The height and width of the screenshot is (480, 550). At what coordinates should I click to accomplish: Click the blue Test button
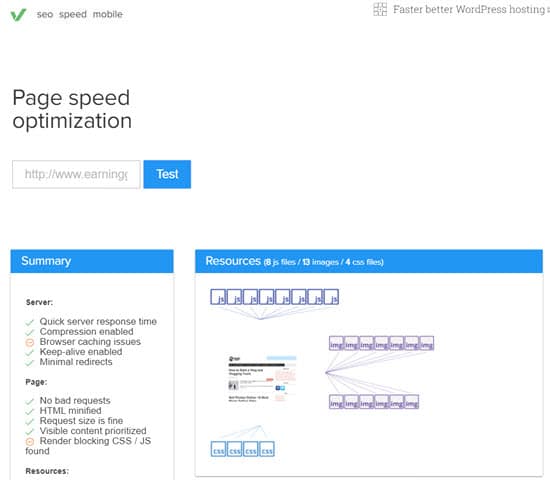pyautogui.click(x=167, y=174)
